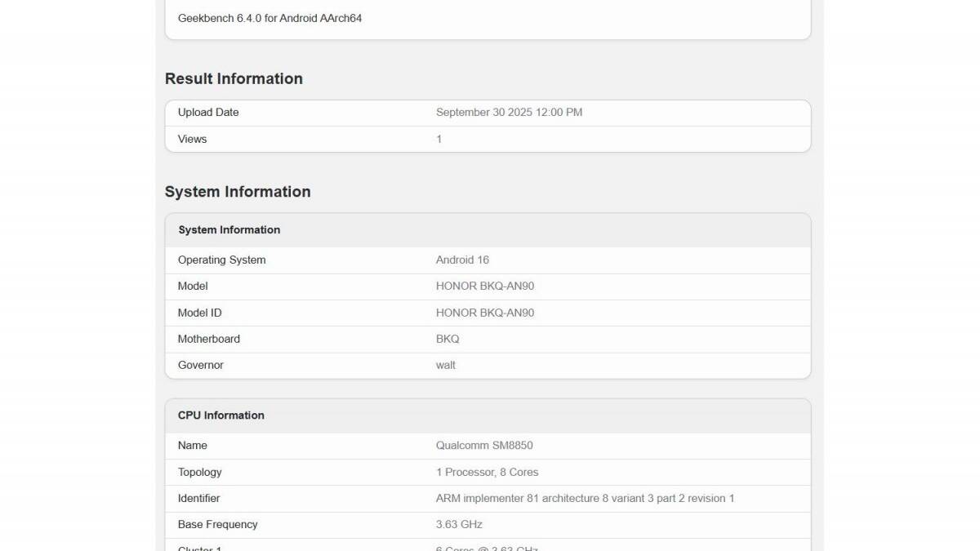This screenshot has height=551, width=980.
Task: Select the Qualcomm SM8850 CPU name value
Action: (x=484, y=446)
